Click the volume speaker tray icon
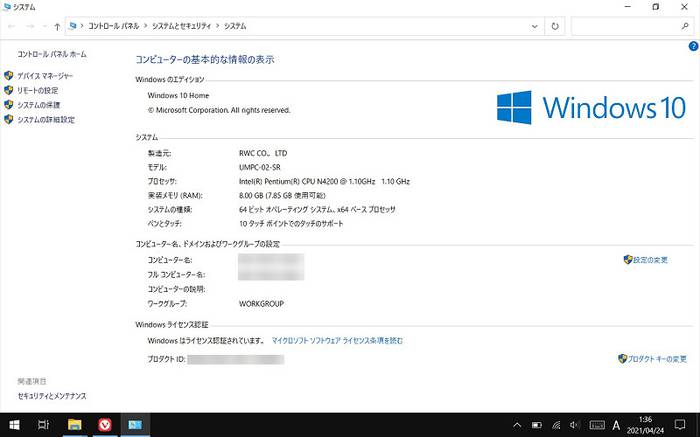 coord(575,425)
